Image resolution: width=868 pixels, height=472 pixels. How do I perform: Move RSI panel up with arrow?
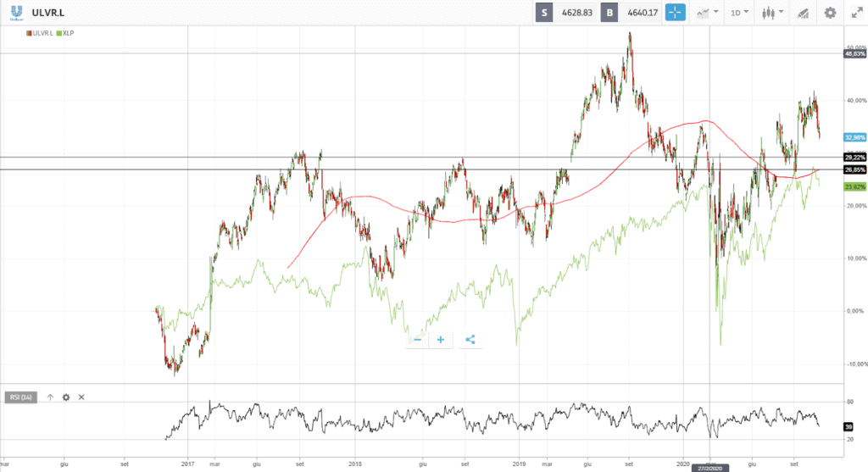50,397
